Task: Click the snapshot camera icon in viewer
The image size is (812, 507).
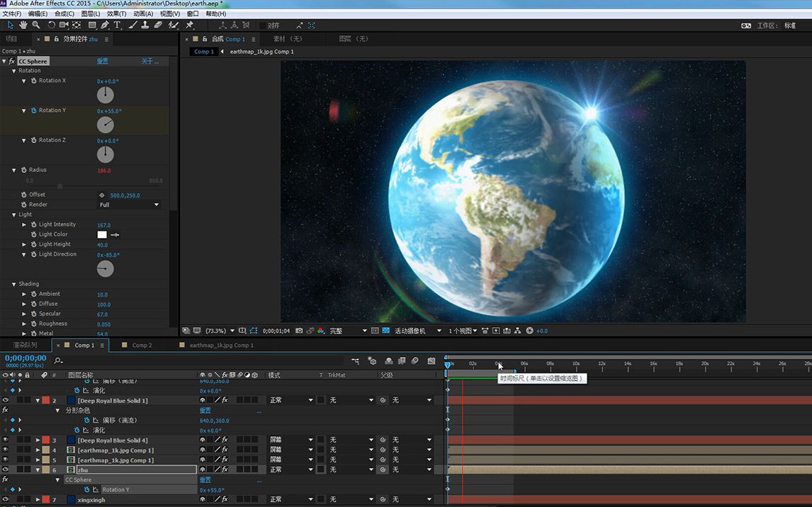Action: tap(300, 331)
